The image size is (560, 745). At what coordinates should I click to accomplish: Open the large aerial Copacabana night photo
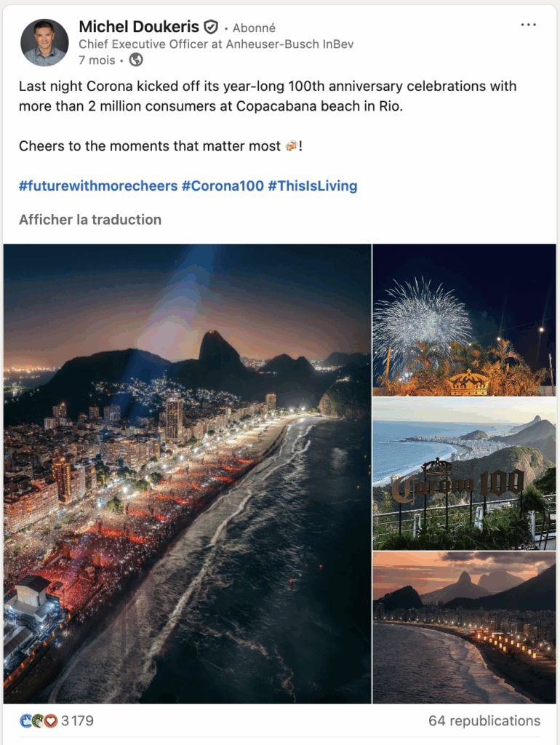coord(187,473)
